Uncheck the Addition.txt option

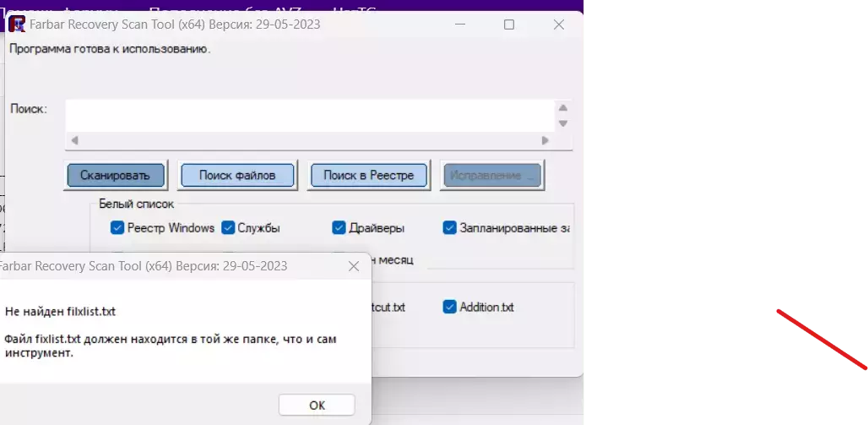pyautogui.click(x=449, y=307)
